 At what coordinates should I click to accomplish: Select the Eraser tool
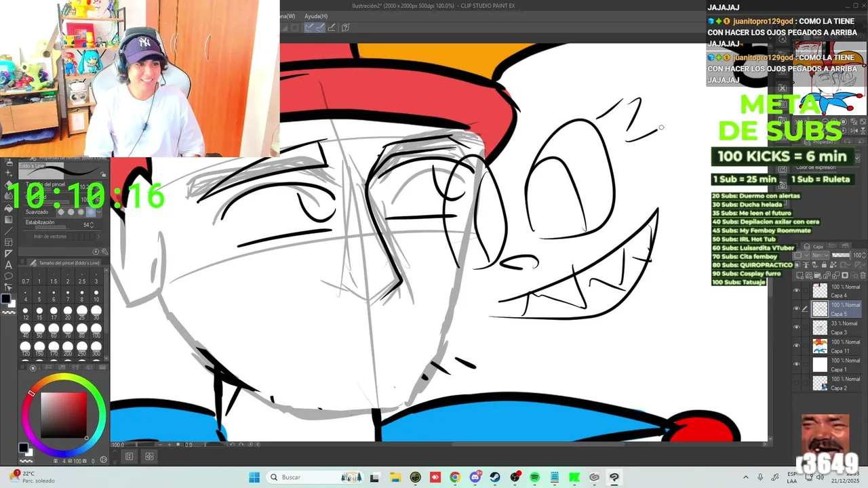(x=8, y=184)
